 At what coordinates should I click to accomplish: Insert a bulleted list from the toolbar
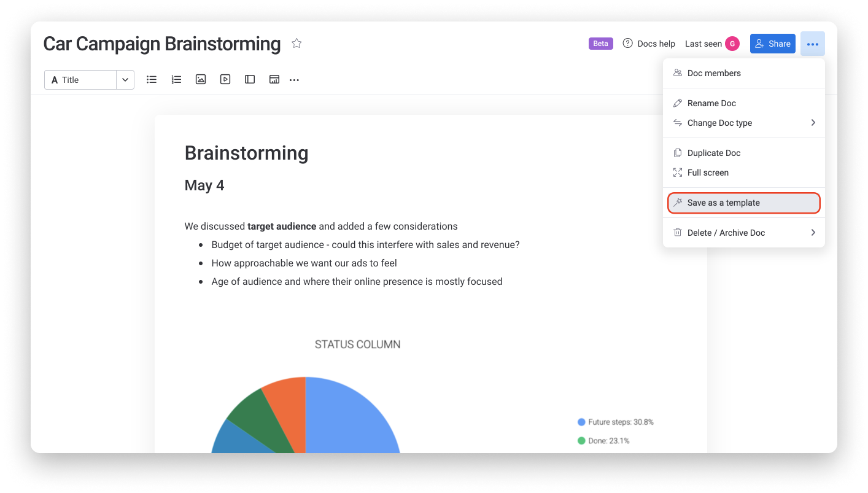pyautogui.click(x=152, y=79)
